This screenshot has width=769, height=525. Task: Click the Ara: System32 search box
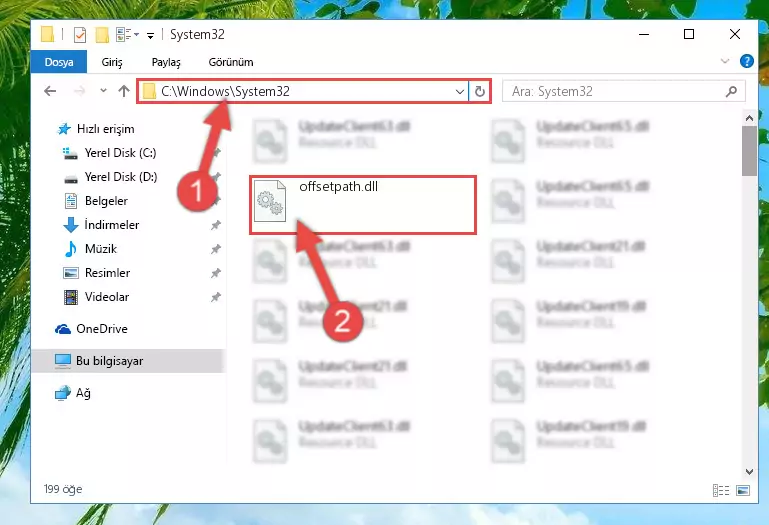(624, 91)
